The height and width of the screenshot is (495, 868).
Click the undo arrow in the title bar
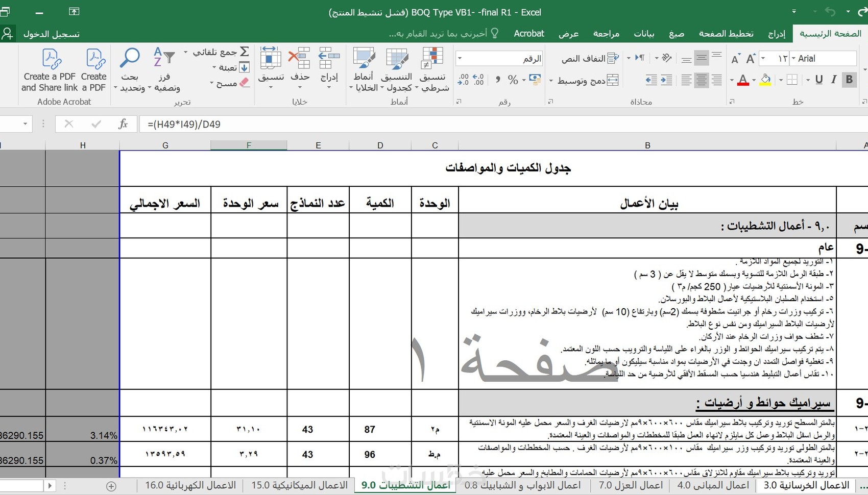click(830, 12)
